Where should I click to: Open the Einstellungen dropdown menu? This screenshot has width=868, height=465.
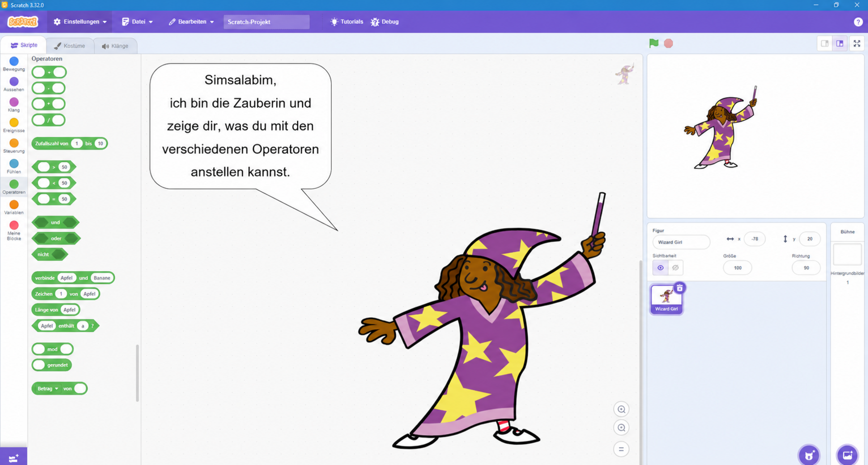80,22
